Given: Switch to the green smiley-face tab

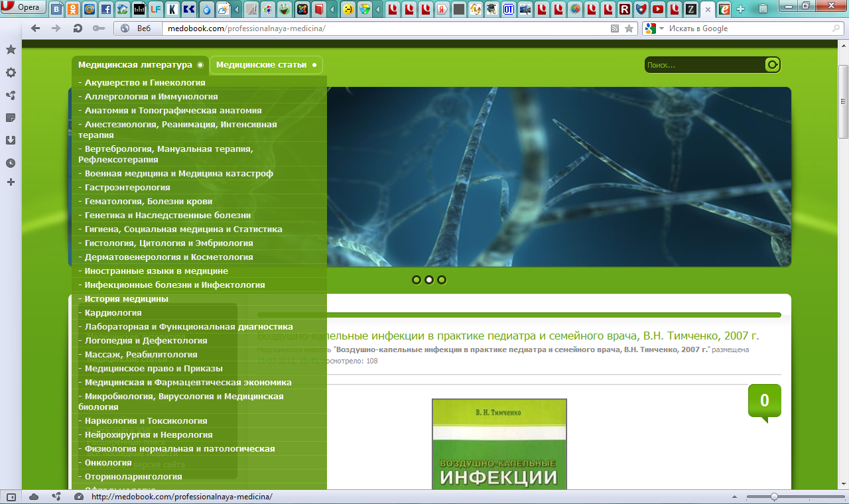Looking at the screenshot, I should [x=284, y=9].
